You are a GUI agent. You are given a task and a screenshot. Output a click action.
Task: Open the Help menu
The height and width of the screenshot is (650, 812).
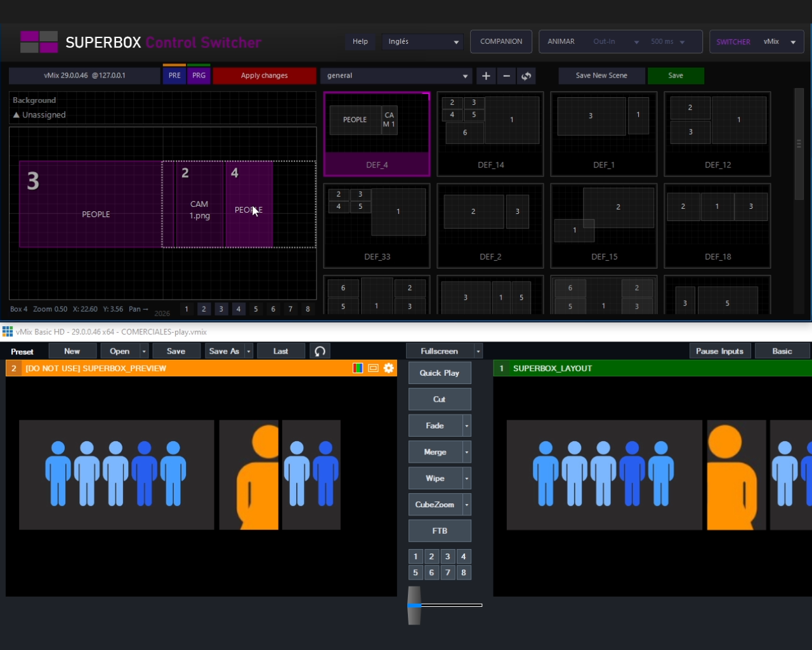360,42
